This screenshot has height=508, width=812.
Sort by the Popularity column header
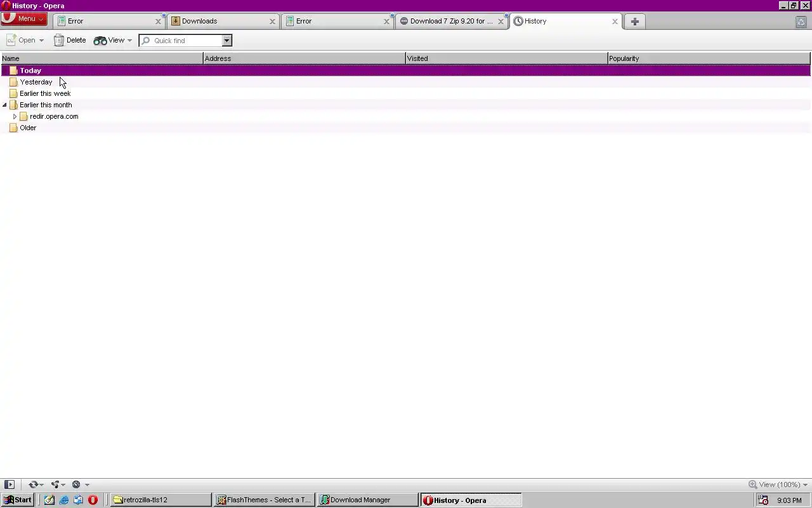(709, 58)
